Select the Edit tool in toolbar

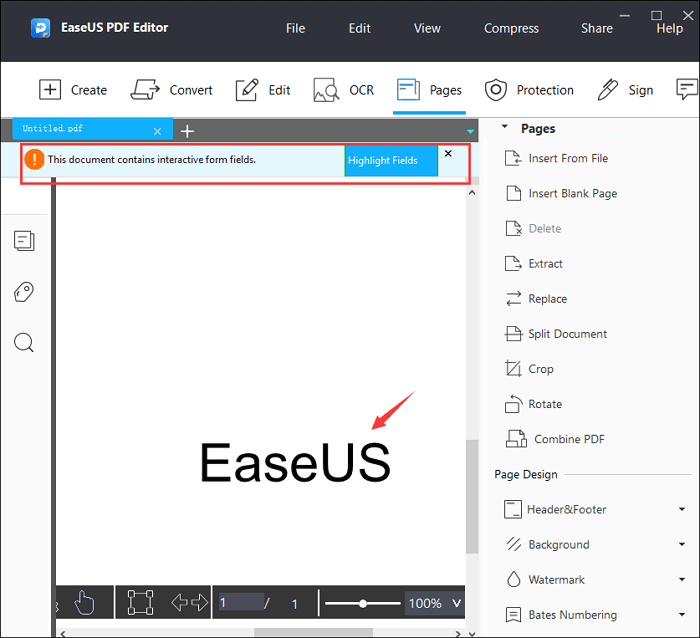tap(263, 90)
